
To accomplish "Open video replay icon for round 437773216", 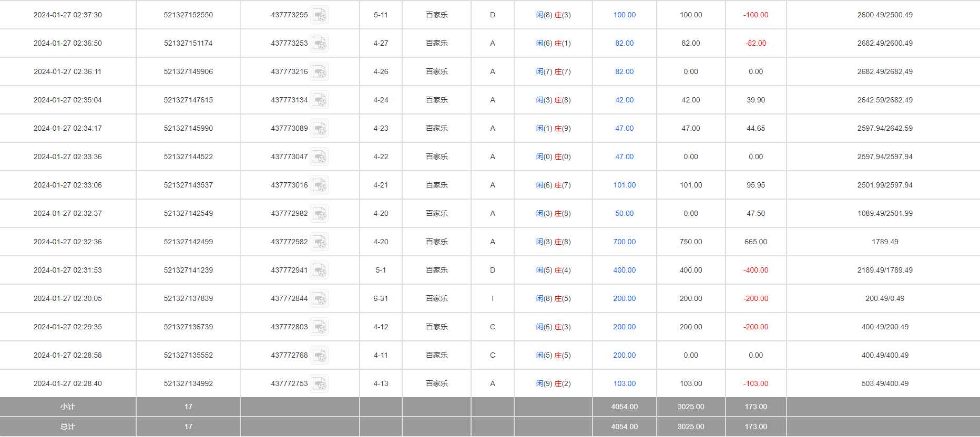I will pyautogui.click(x=319, y=71).
